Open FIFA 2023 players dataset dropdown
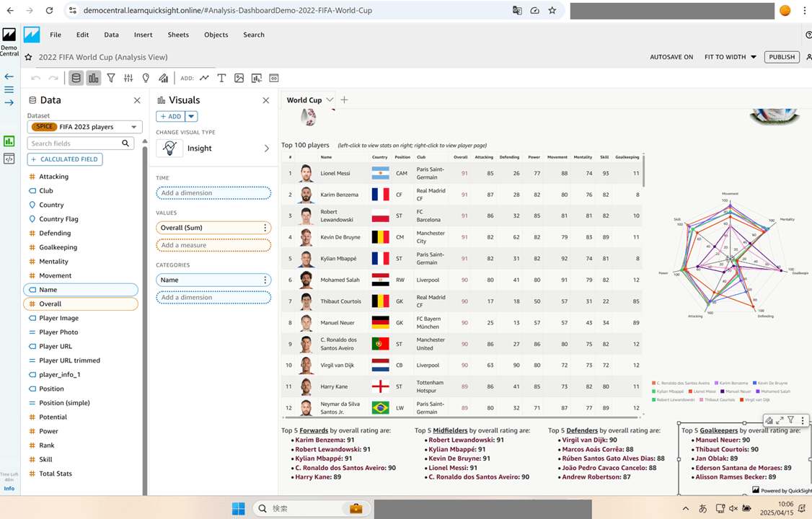The width and height of the screenshot is (812, 519). coord(85,127)
